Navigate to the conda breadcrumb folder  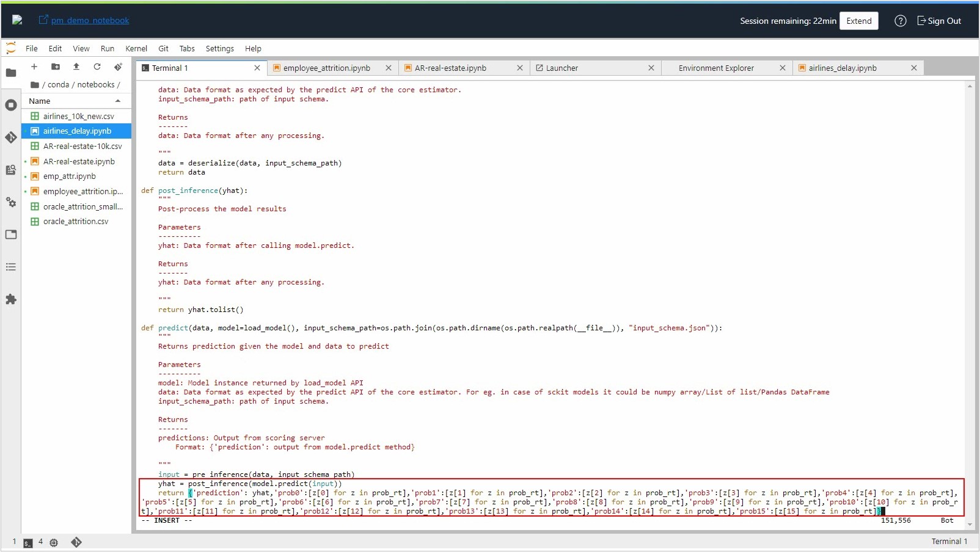point(58,85)
